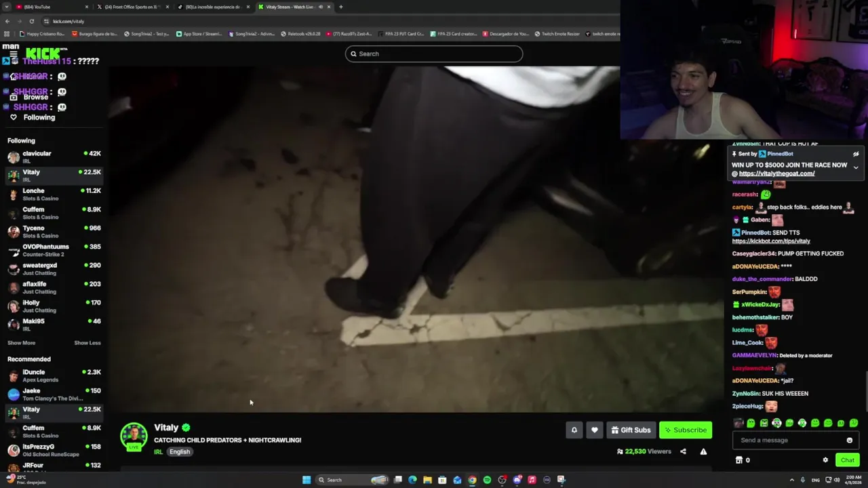
Task: Open aflaxlife channel in sidebar
Action: tap(54, 287)
